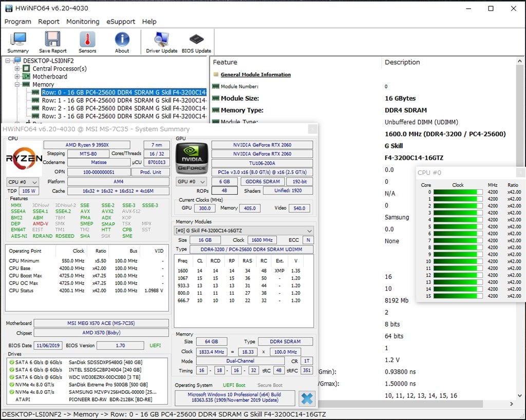Click core 0 clock bar in CPU #0 window
This screenshot has width=526, height=420.
(458, 192)
